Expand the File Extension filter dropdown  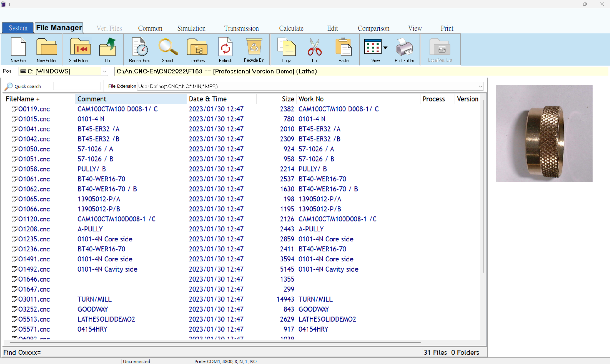[480, 86]
